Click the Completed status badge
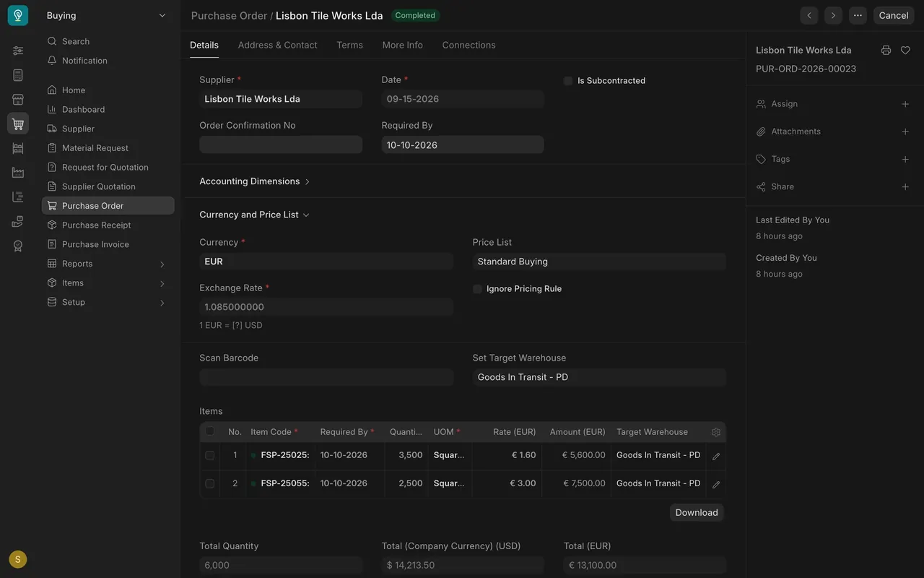This screenshot has width=924, height=578. [415, 15]
